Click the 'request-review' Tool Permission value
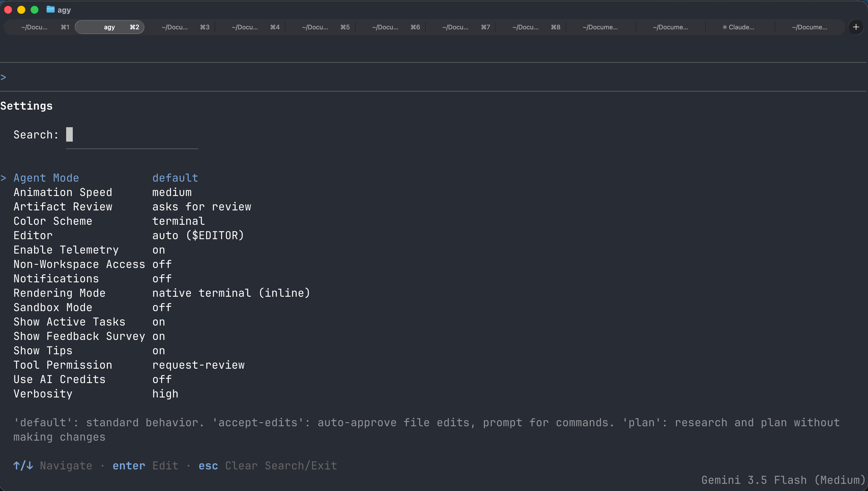The image size is (868, 491). (x=198, y=365)
